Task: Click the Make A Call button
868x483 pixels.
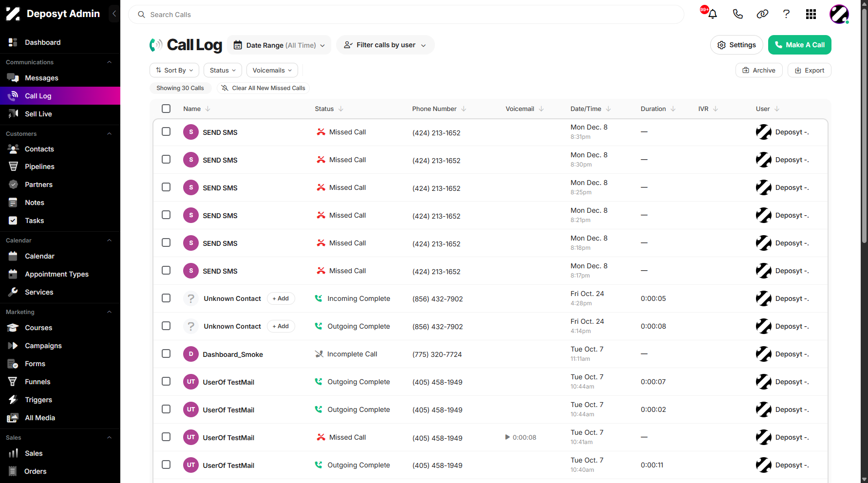Action: (x=800, y=45)
